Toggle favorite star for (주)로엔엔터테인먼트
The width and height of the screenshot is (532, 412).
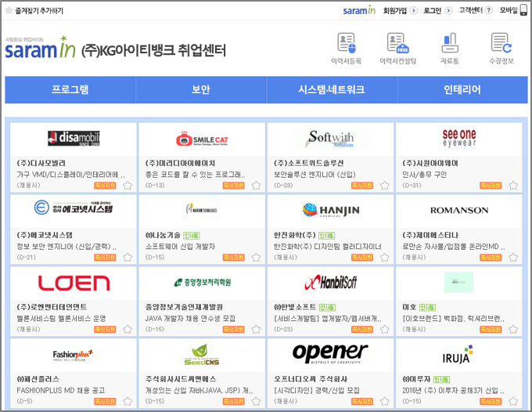(x=128, y=330)
